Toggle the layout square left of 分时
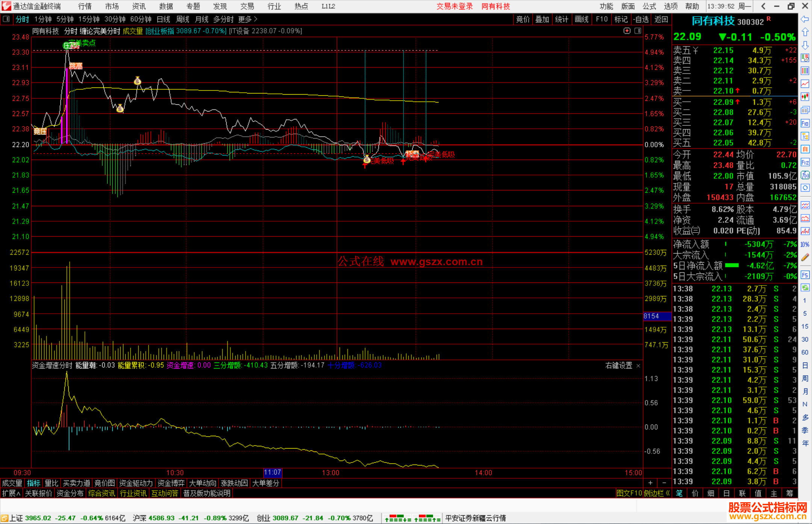This screenshot has height=524, width=812. (x=6, y=19)
